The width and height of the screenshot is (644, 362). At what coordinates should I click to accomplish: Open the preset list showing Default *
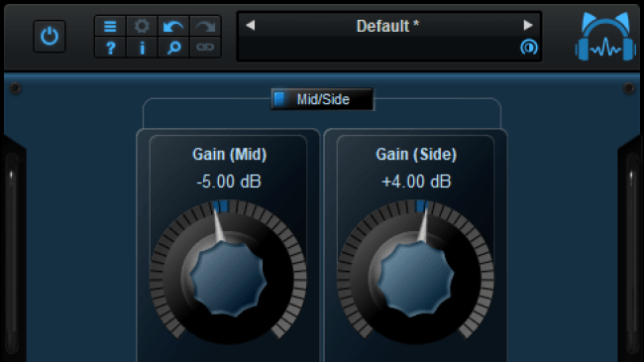pos(387,26)
